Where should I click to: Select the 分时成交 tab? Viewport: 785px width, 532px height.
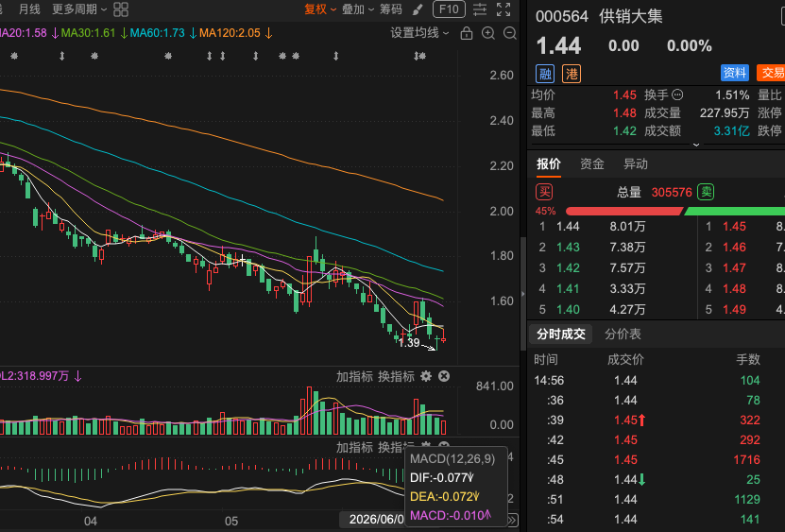pyautogui.click(x=561, y=335)
